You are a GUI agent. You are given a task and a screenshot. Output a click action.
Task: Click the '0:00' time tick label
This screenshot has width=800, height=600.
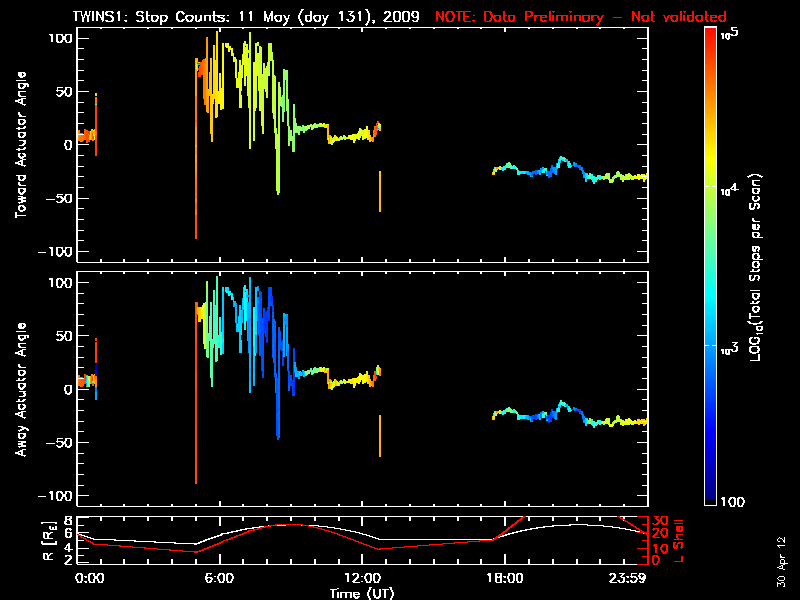pos(89,579)
